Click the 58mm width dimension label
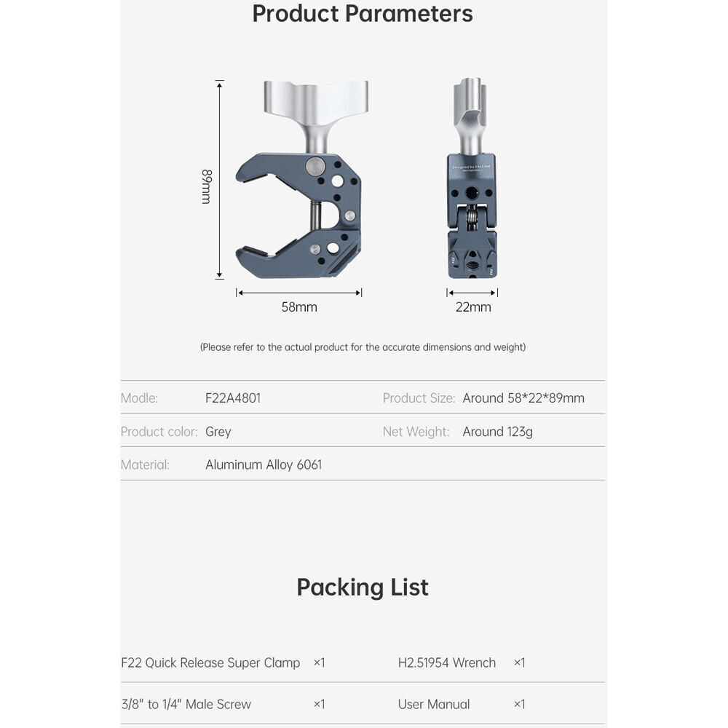728x728 pixels. point(299,307)
